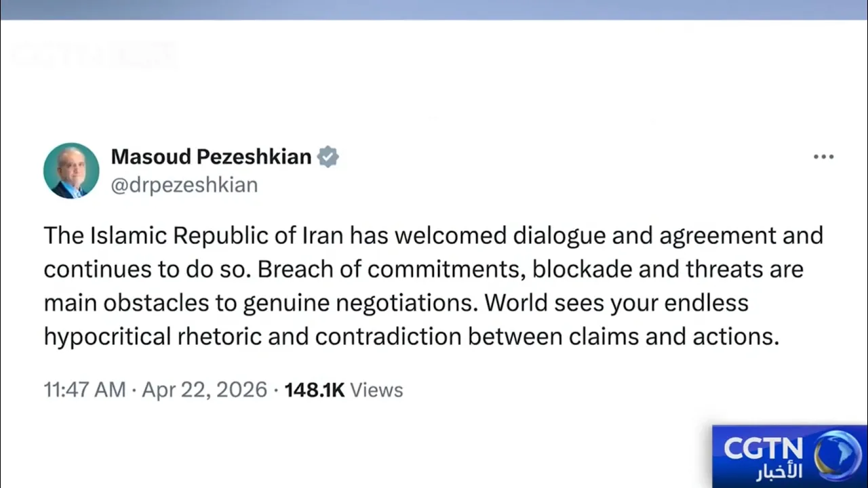This screenshot has width=868, height=488.
Task: Click the phrase "genuine negotiations"
Action: (x=357, y=302)
